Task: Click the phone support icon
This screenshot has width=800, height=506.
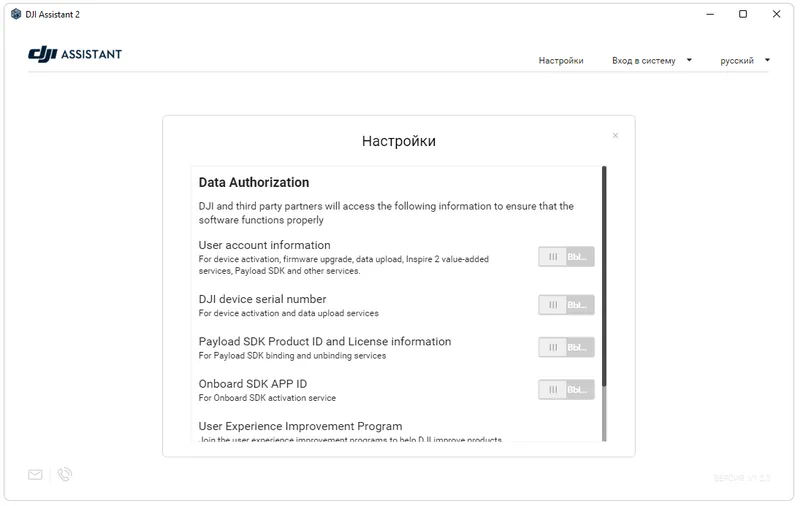Action: coord(65,475)
